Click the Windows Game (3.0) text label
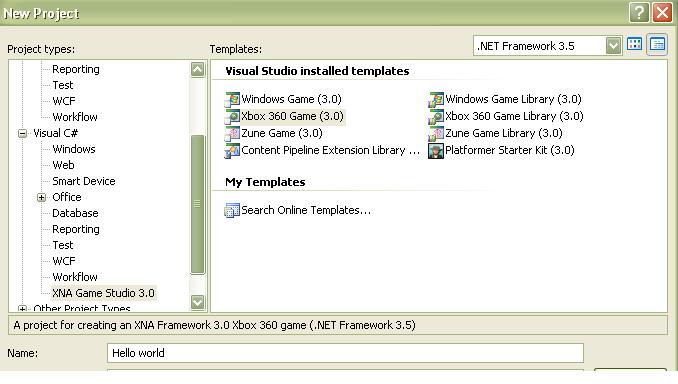Viewport: 678px width, 384px height. [x=291, y=99]
